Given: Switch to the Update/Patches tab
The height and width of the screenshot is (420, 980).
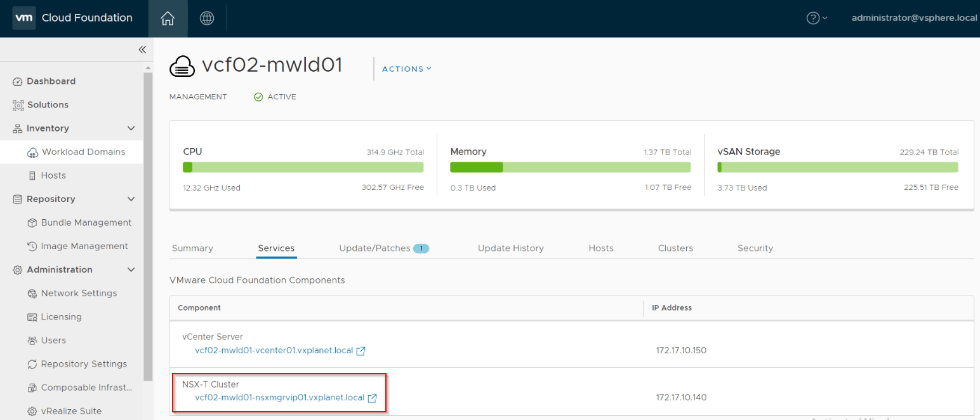Looking at the screenshot, I should click(x=374, y=248).
